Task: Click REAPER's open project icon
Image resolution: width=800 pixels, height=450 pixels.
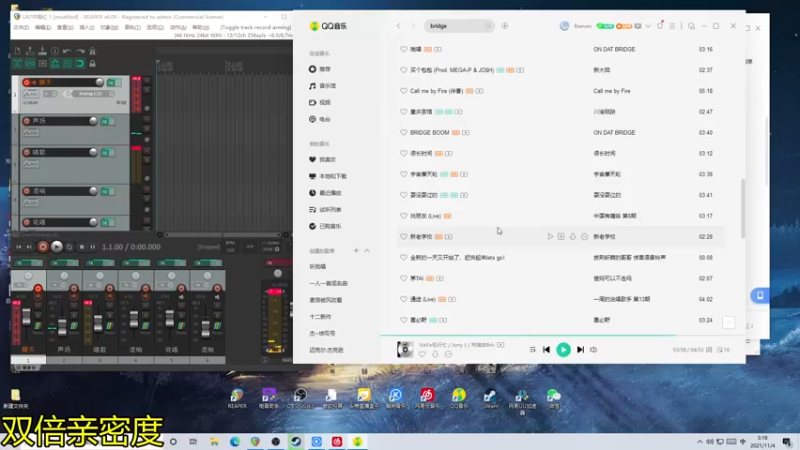Action: pyautogui.click(x=30, y=51)
